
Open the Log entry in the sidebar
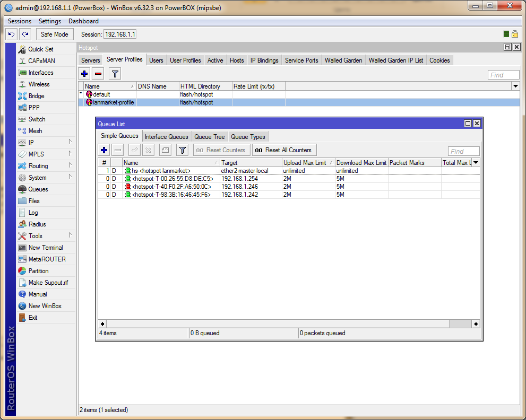point(33,213)
